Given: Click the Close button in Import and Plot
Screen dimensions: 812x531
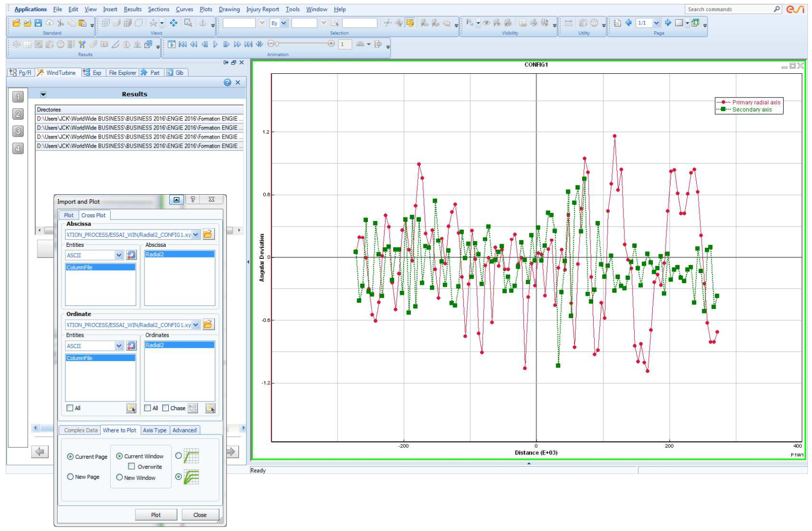Looking at the screenshot, I should pyautogui.click(x=200, y=515).
